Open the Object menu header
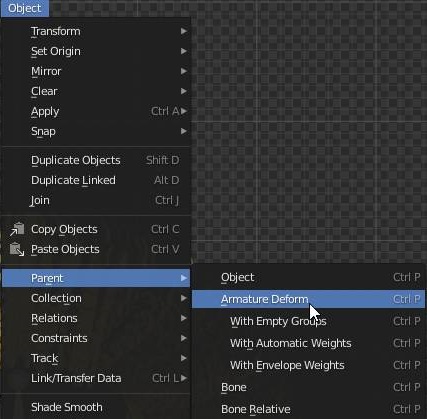This screenshot has height=419, width=427. 25,8
